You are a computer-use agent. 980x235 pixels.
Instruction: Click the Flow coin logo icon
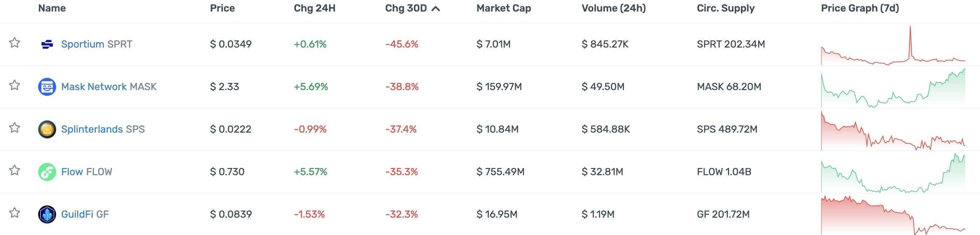[x=47, y=172]
